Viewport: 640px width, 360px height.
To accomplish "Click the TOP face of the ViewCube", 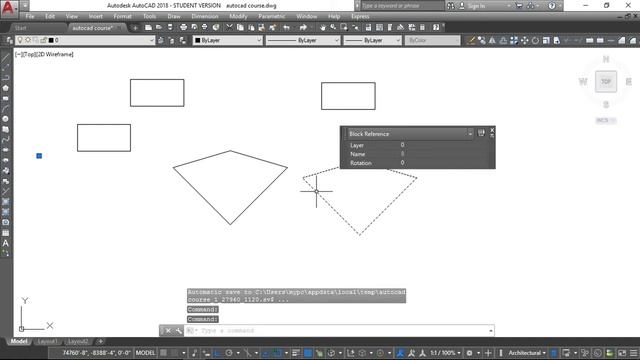I will click(x=606, y=82).
